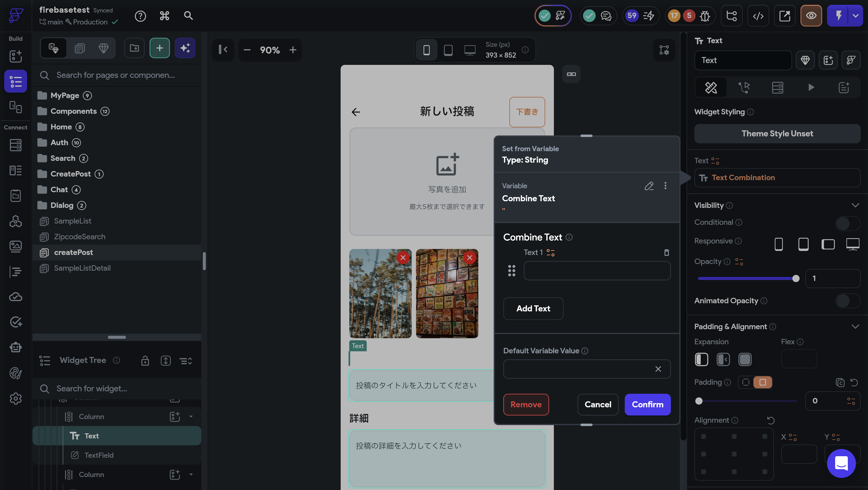Screen dimensions: 868x490
Task: Delete Text 1 with the trash icon
Action: 666,253
